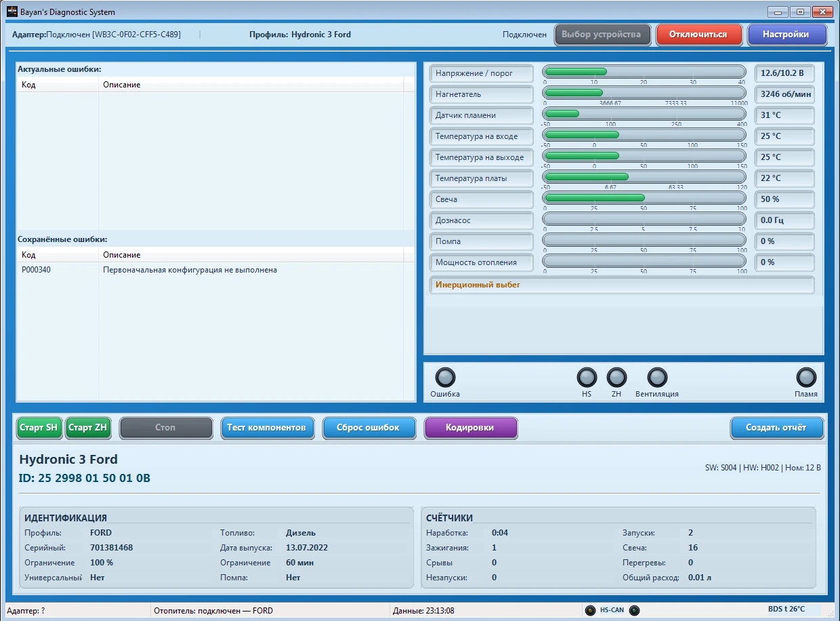Click the release date 13.07.2022
This screenshot has height=621, width=840.
(307, 548)
